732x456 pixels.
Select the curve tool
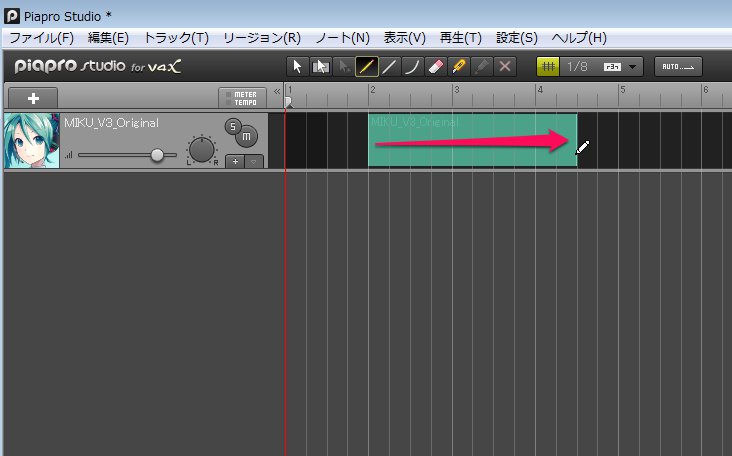pyautogui.click(x=412, y=67)
